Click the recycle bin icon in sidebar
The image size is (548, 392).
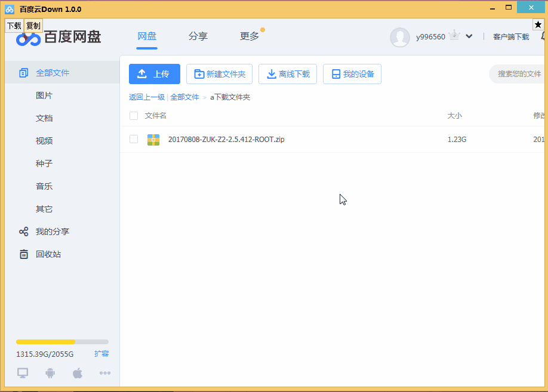(x=23, y=254)
